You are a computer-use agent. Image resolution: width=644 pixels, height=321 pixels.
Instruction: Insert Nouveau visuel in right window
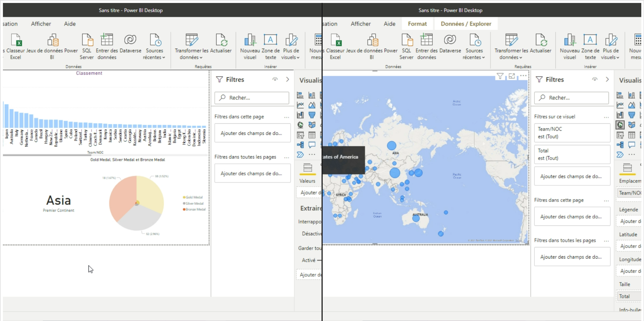click(570, 46)
